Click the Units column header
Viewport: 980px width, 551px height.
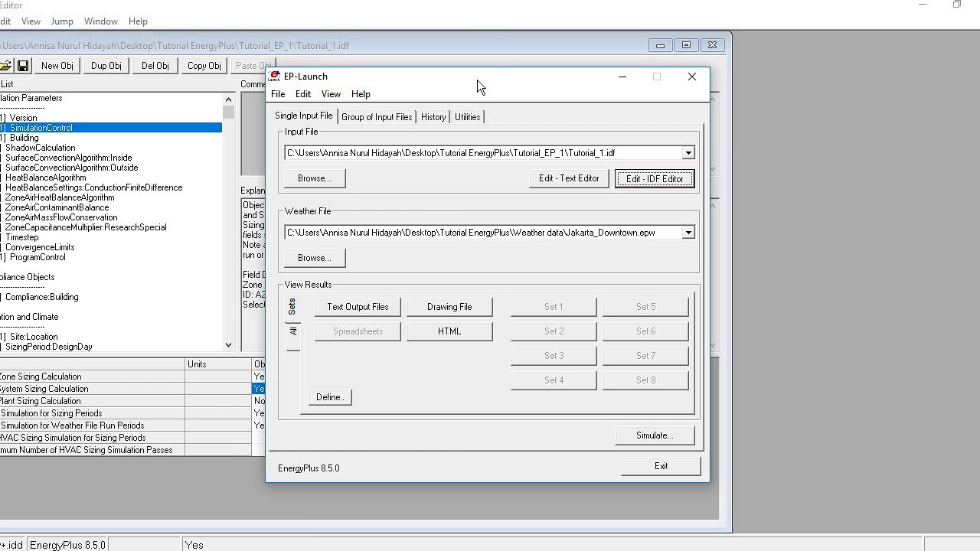click(x=218, y=364)
